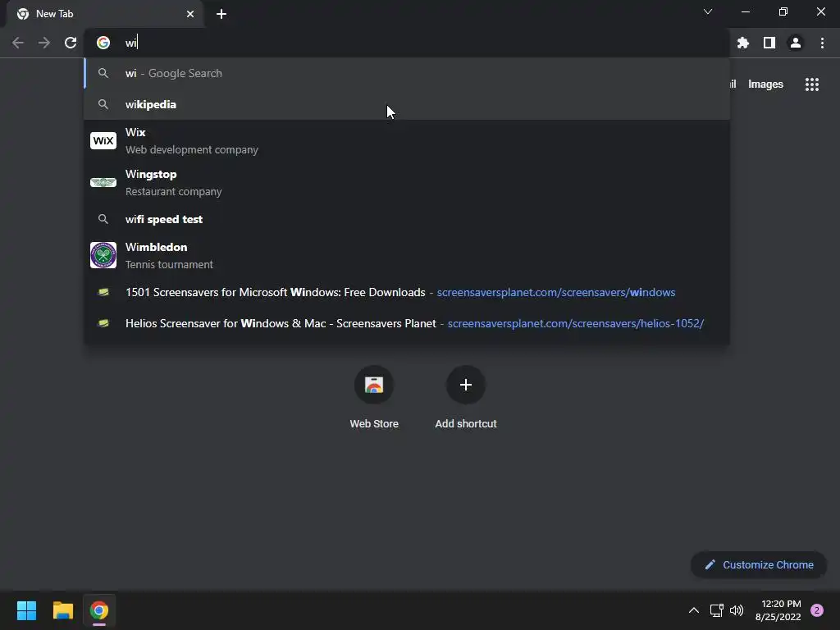The image size is (840, 630).
Task: Click the volume speaker tray icon
Action: coord(737,610)
